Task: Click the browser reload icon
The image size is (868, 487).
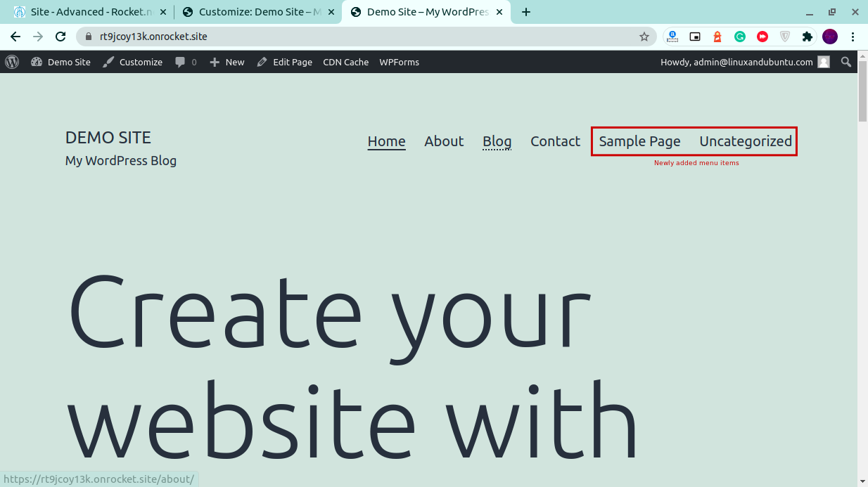Action: (60, 37)
